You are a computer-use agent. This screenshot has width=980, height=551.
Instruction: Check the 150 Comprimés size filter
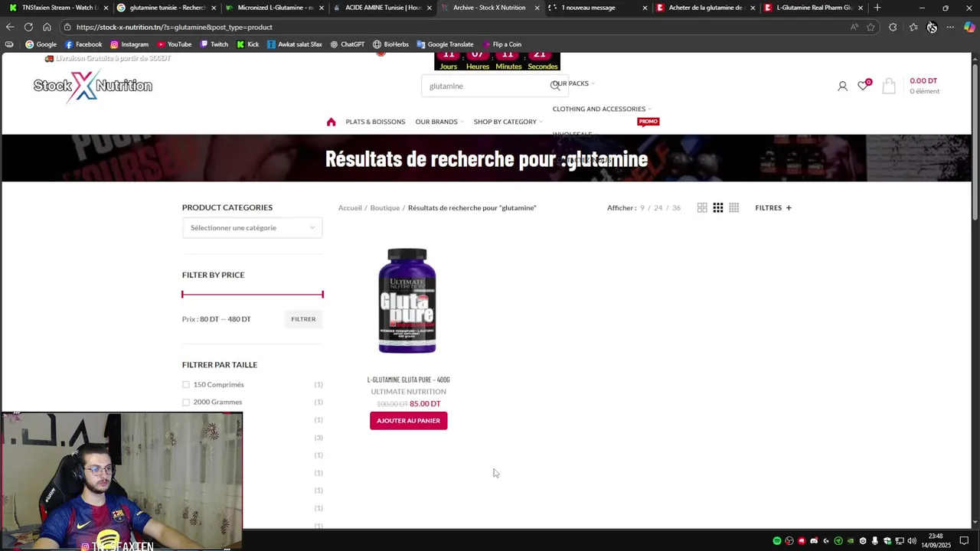(185, 384)
